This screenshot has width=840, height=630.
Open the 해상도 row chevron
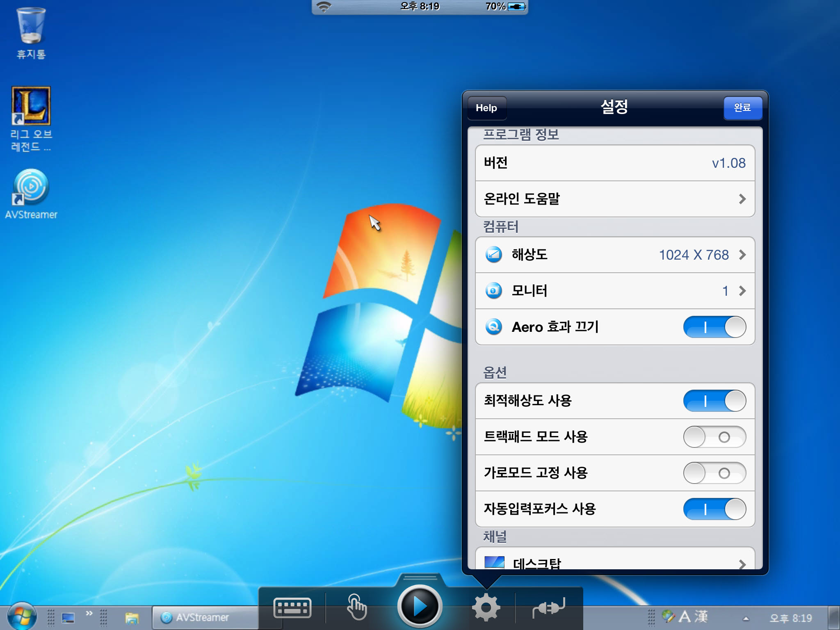(742, 255)
